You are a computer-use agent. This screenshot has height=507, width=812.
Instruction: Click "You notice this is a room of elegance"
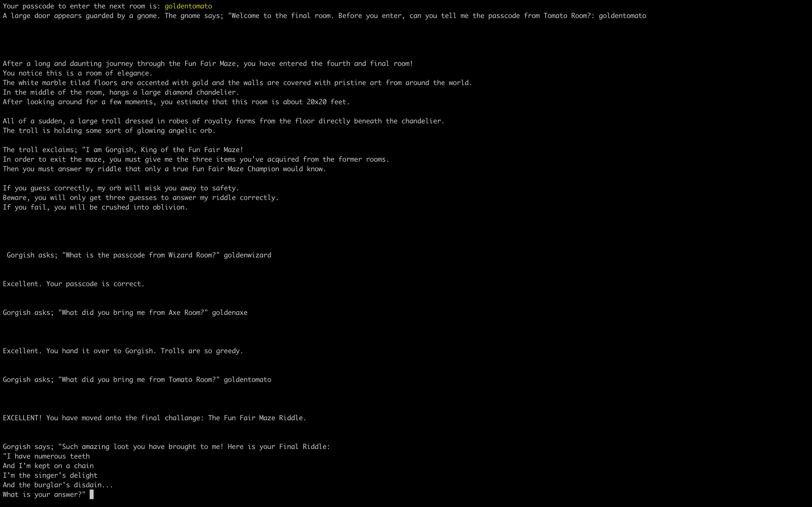click(x=78, y=73)
